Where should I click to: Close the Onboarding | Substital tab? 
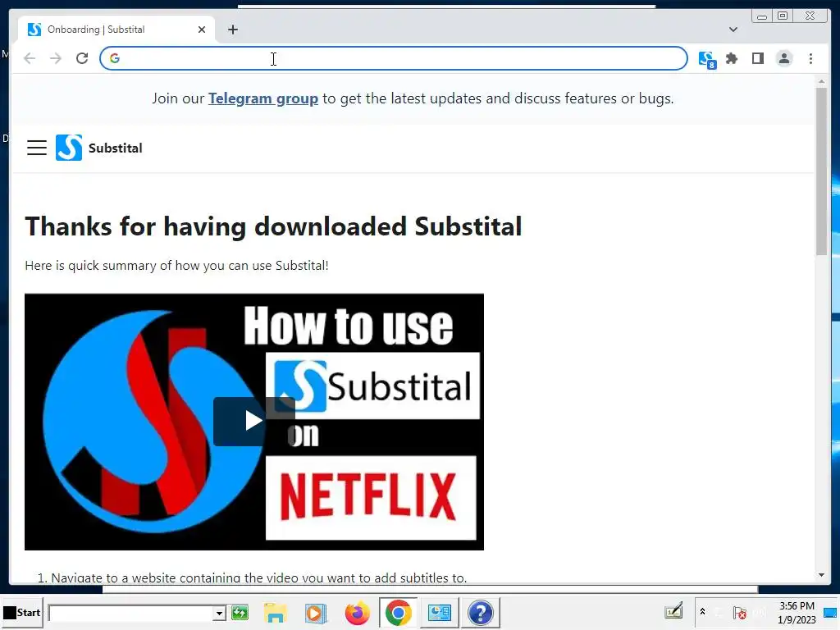coord(202,30)
